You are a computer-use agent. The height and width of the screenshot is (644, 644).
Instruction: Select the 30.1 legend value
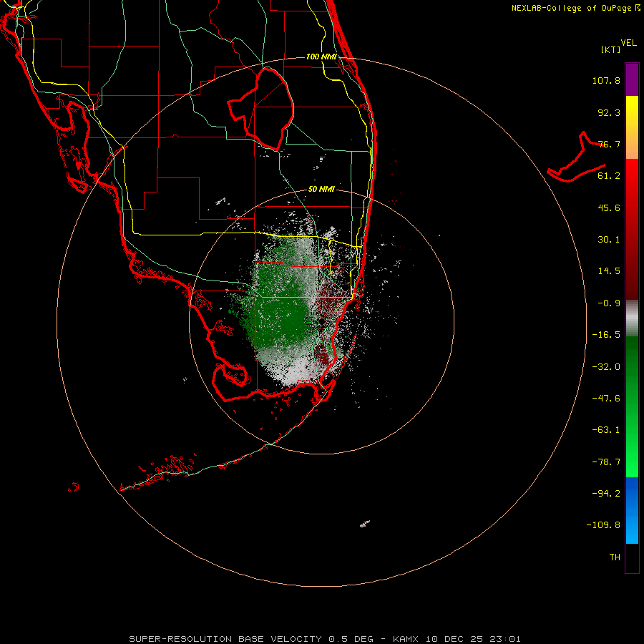coord(609,240)
